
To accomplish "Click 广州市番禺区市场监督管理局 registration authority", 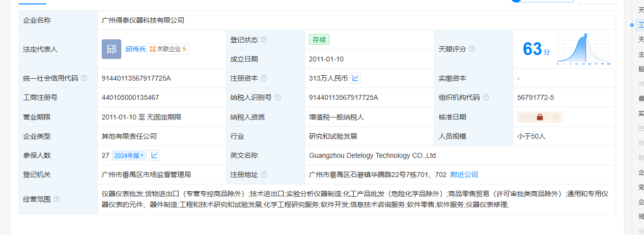I will [146, 175].
